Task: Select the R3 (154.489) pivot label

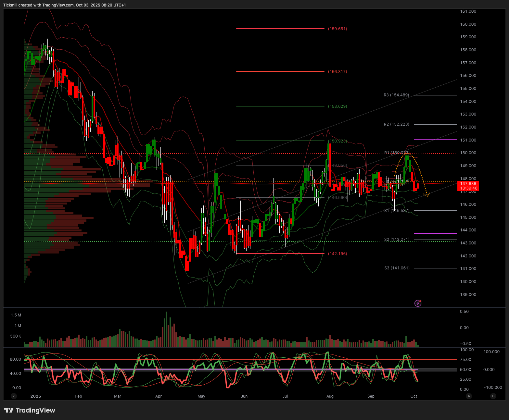Action: coord(396,95)
